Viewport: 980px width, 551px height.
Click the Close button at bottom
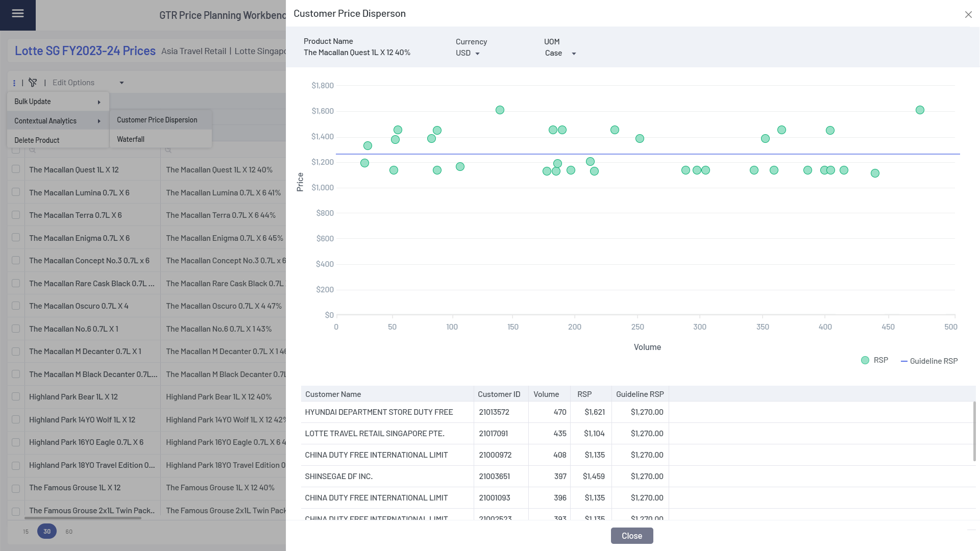[631, 536]
